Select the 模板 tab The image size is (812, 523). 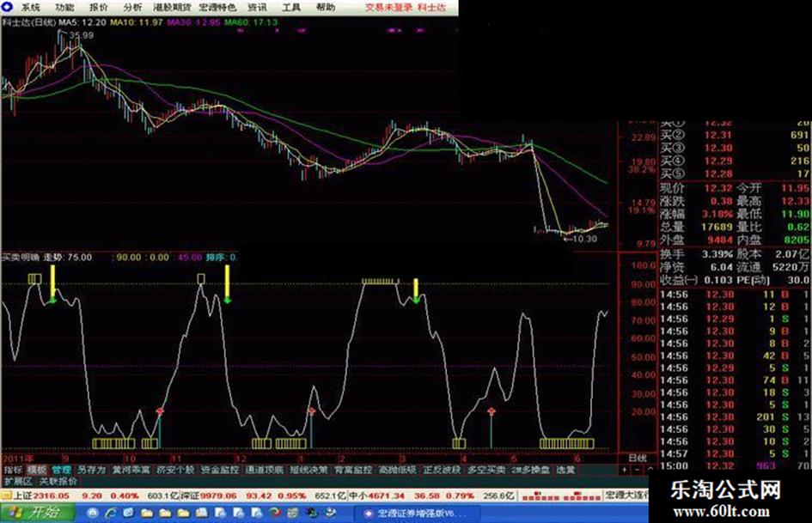tap(37, 470)
